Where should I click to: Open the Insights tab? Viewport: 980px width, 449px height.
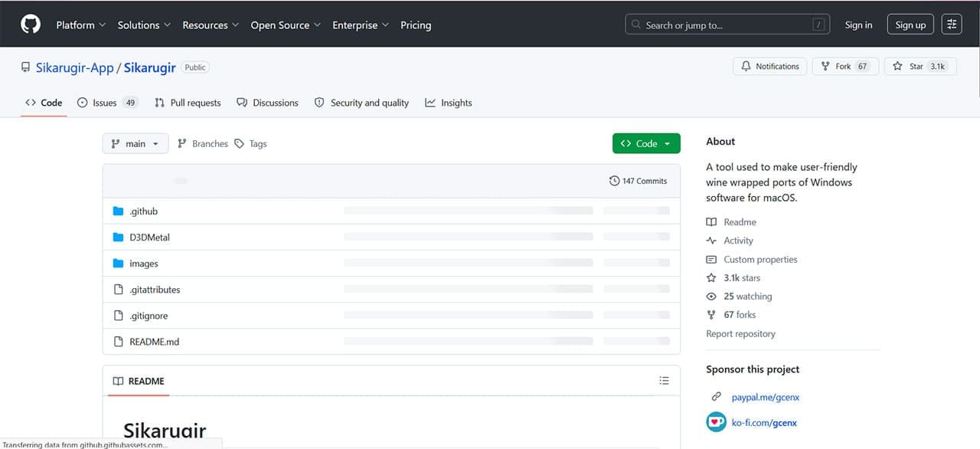(x=449, y=103)
